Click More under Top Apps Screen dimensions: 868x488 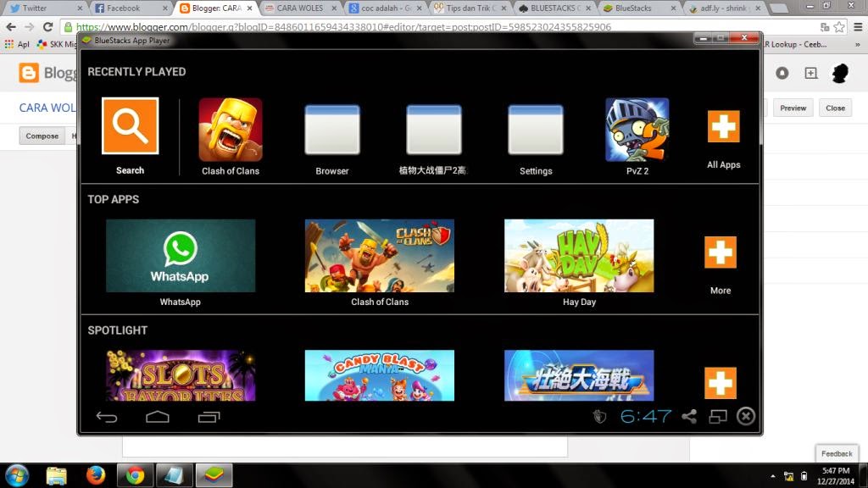point(720,252)
